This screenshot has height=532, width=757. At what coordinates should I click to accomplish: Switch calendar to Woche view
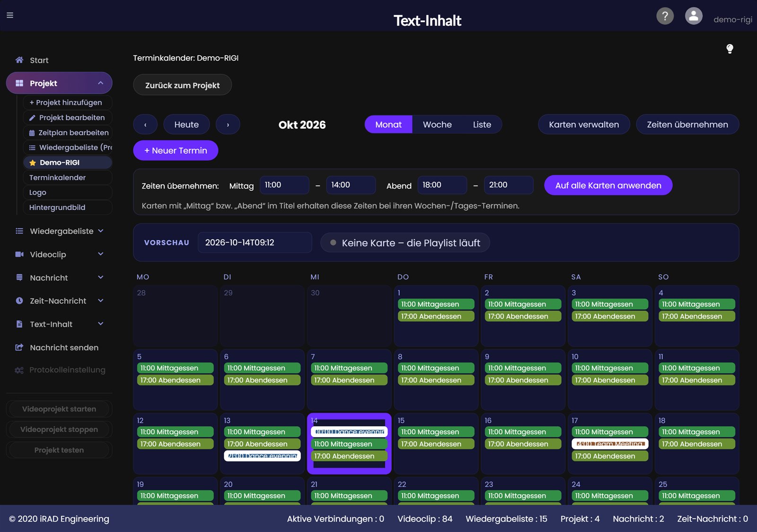(x=437, y=125)
